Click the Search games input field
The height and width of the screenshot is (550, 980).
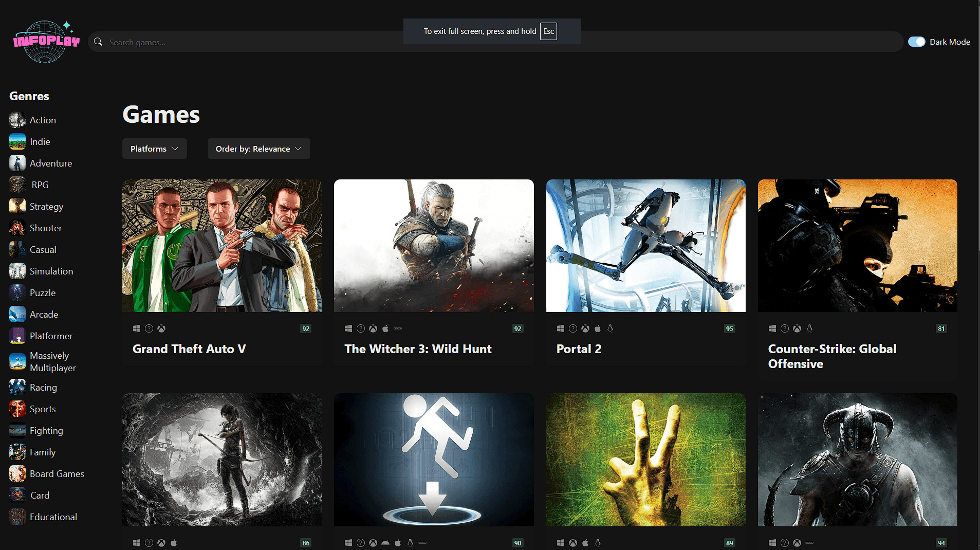(x=496, y=42)
